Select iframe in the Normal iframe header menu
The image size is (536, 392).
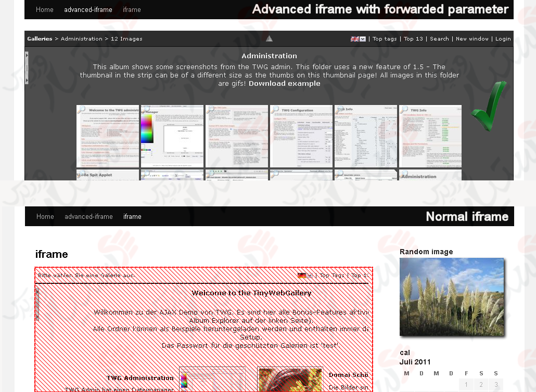132,217
